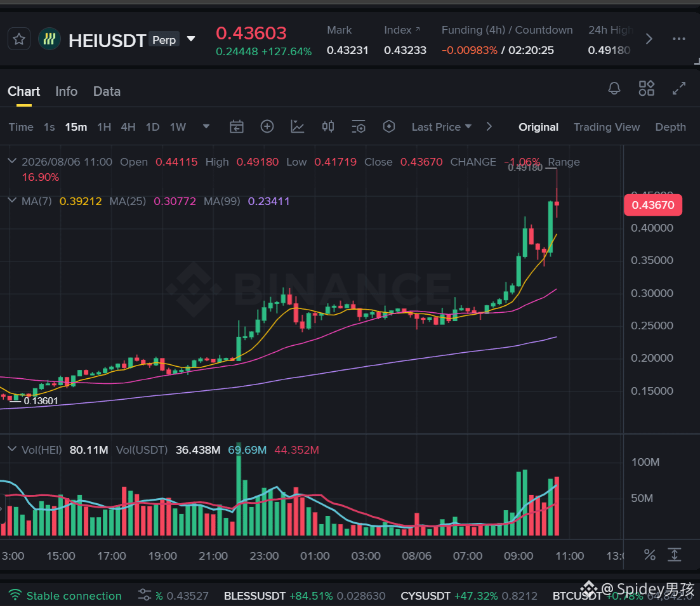Click the 0.30000 price axis label
This screenshot has width=700, height=606.
[652, 293]
